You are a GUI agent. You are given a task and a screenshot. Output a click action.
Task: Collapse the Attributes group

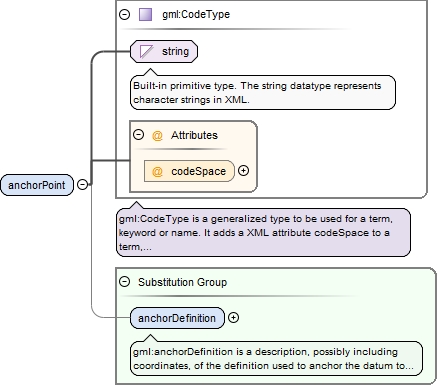pos(138,135)
